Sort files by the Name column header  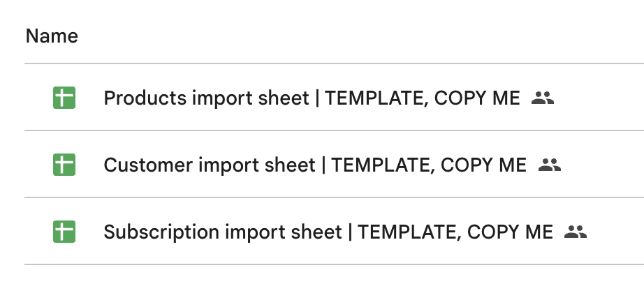pos(52,36)
